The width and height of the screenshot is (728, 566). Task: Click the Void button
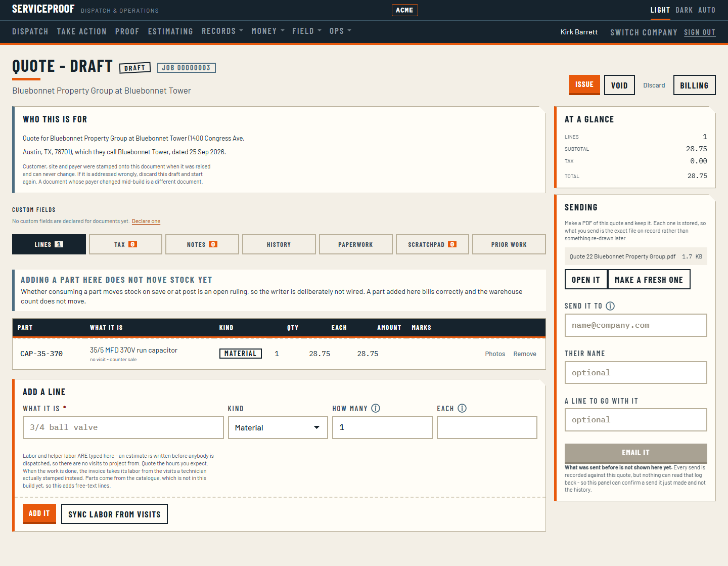click(x=619, y=85)
